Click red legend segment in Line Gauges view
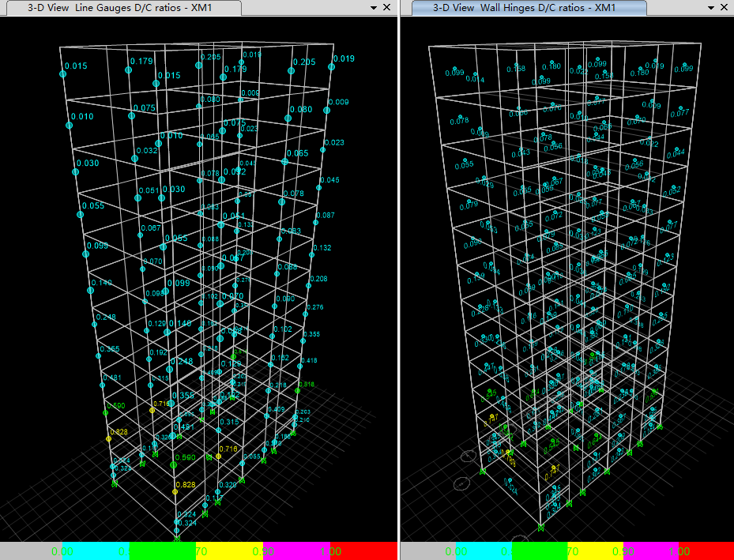 (x=363, y=551)
